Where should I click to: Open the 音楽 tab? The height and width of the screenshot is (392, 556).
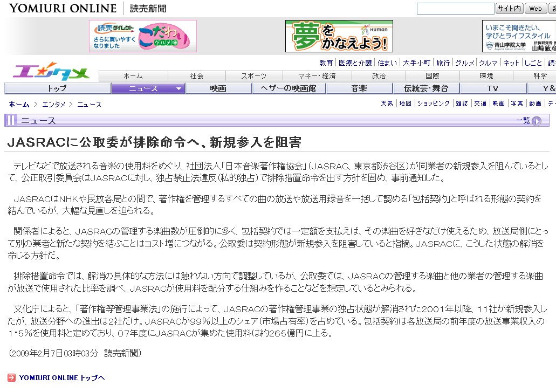pyautogui.click(x=359, y=88)
